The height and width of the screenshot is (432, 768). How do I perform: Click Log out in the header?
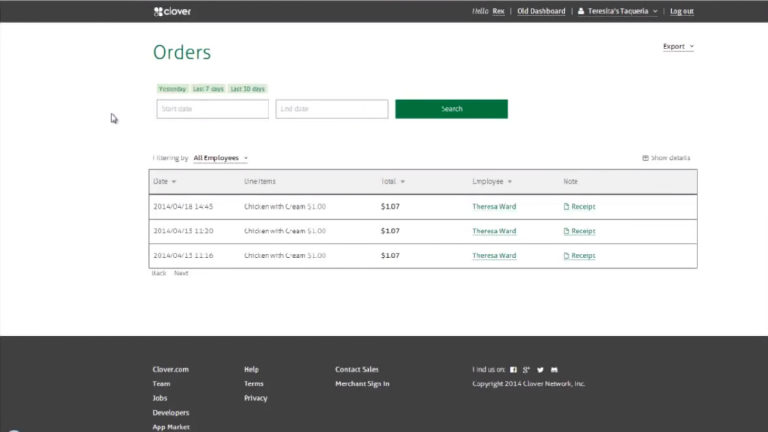pos(681,11)
